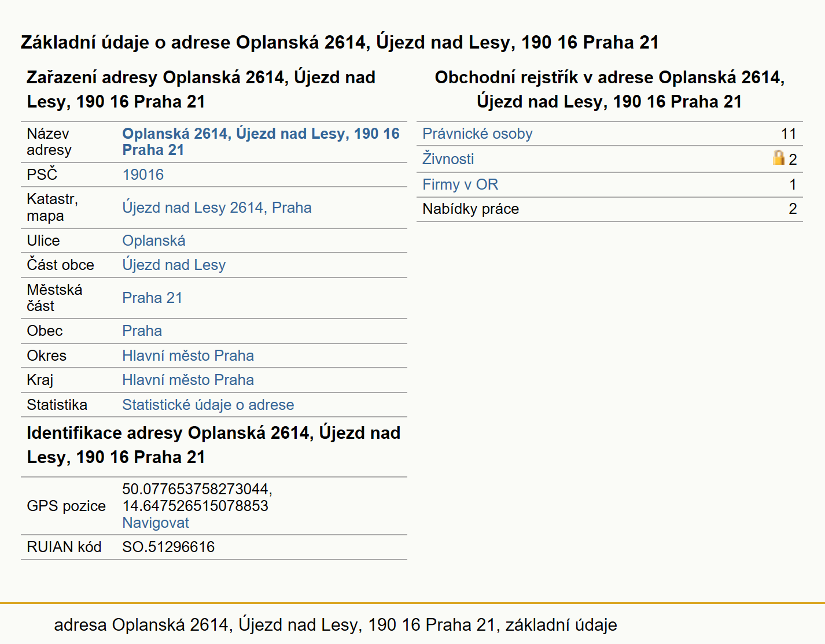
Task: Click the Navigovat link under GPS coordinates
Action: pyautogui.click(x=156, y=523)
